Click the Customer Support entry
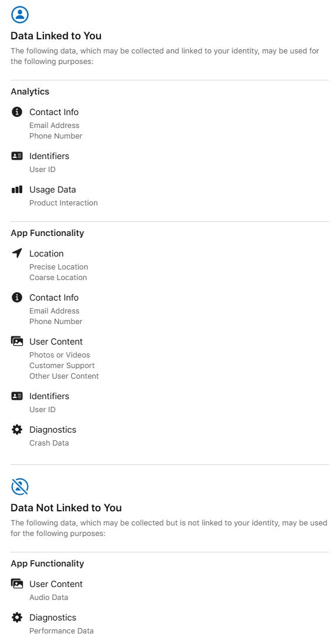The height and width of the screenshot is (644, 336). tap(62, 366)
